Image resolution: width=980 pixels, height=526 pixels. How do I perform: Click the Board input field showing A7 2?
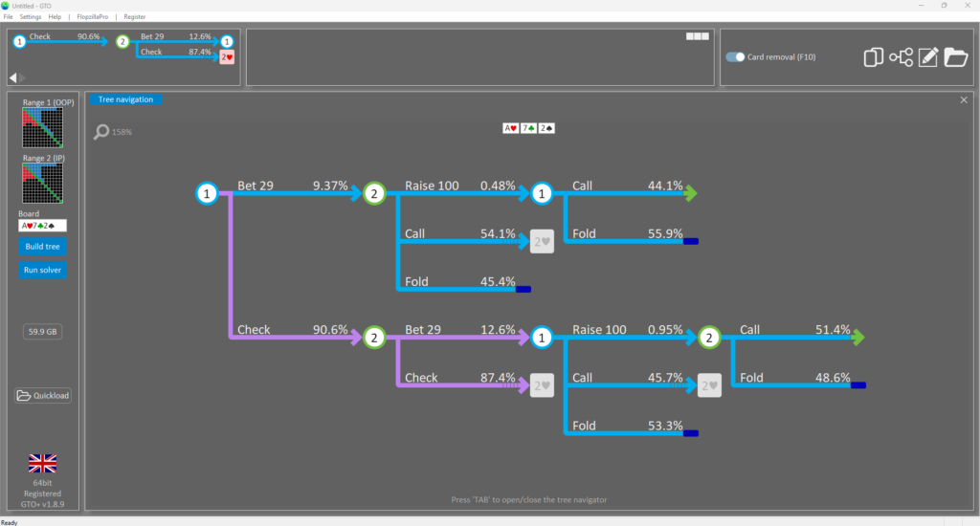(42, 226)
